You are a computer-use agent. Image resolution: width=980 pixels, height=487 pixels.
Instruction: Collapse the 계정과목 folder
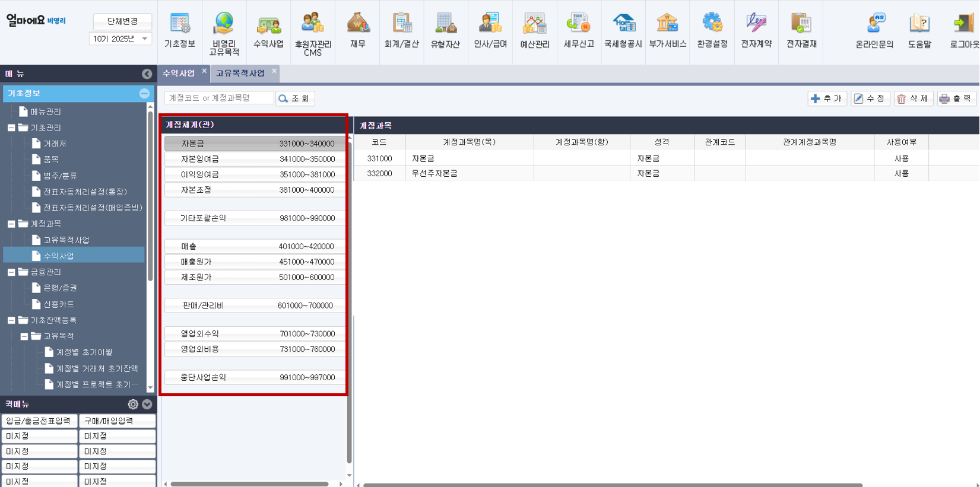[11, 224]
